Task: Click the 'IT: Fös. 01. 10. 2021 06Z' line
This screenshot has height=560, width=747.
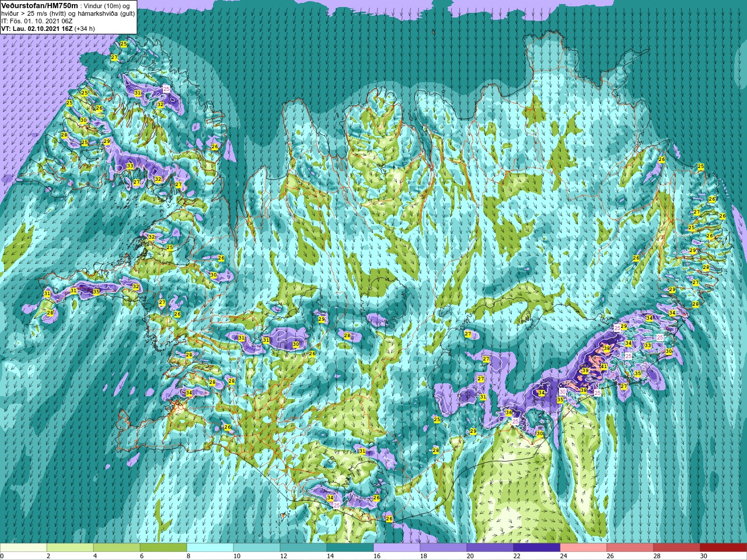Action: click(x=37, y=21)
